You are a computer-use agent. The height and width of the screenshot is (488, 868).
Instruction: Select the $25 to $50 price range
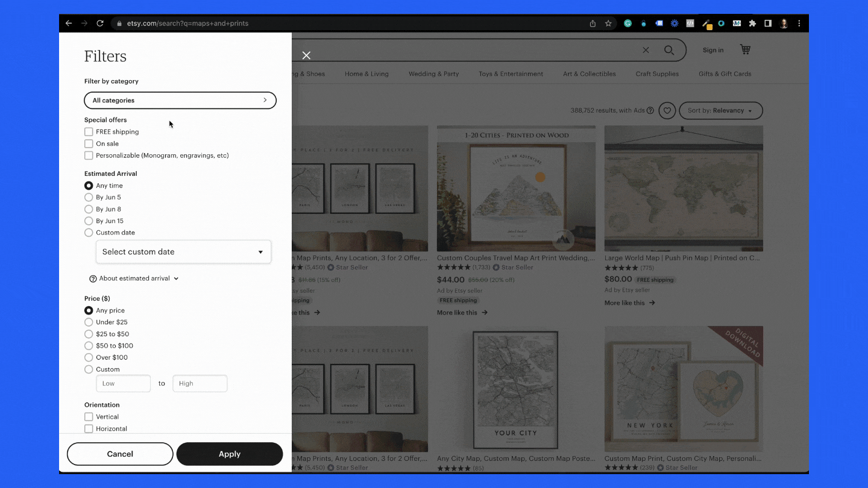(x=89, y=334)
